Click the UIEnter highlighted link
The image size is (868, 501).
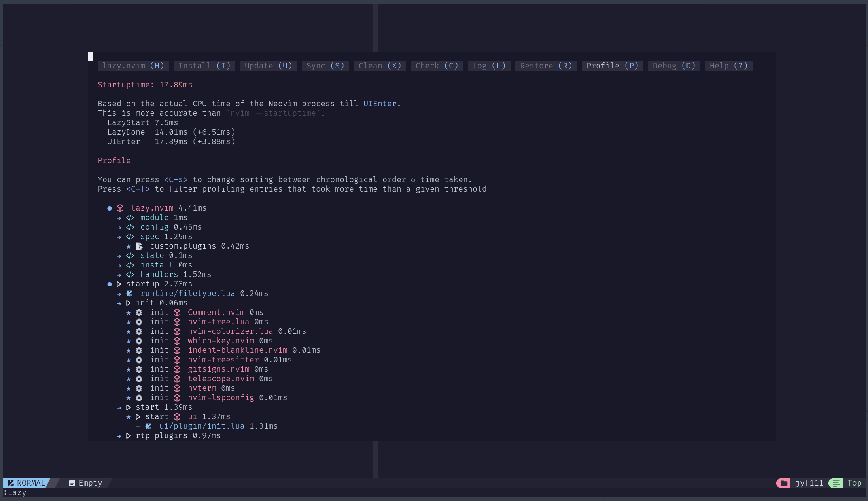click(380, 104)
